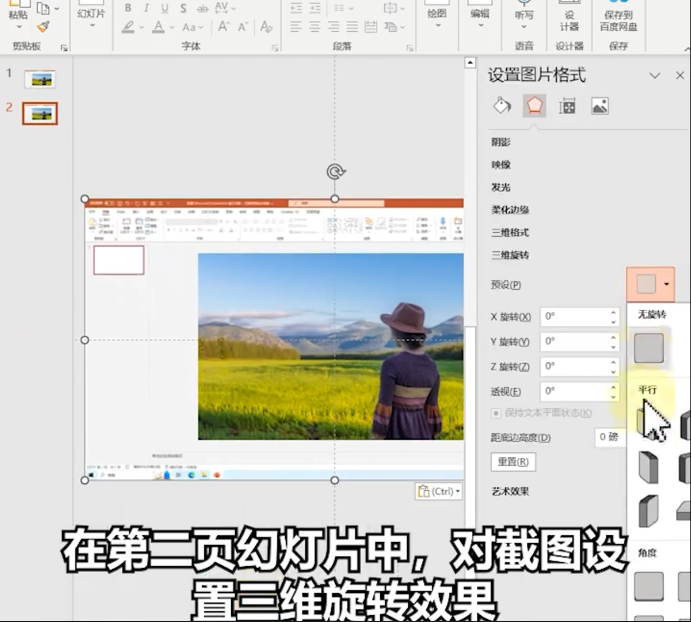Click the Reset (重置) button

pyautogui.click(x=513, y=462)
